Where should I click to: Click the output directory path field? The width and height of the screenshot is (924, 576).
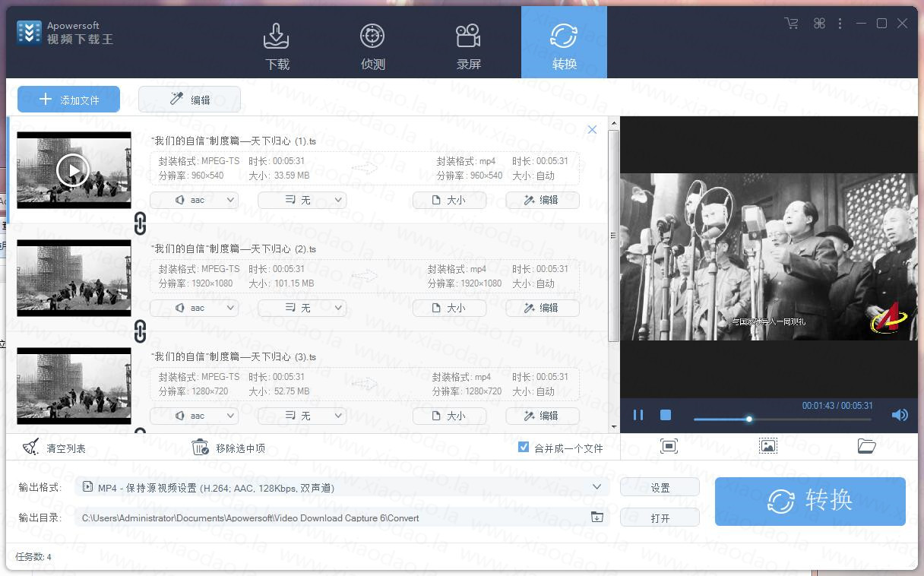click(343, 517)
